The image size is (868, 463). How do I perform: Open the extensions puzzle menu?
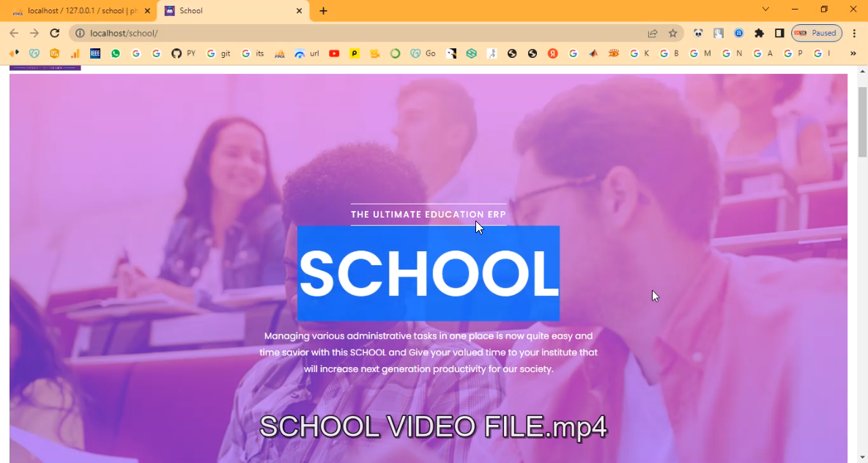pyautogui.click(x=759, y=33)
